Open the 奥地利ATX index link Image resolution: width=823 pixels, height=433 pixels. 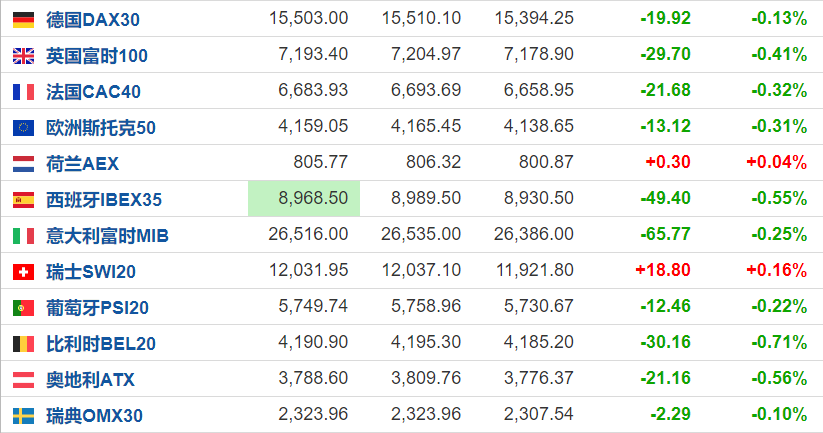(90, 379)
